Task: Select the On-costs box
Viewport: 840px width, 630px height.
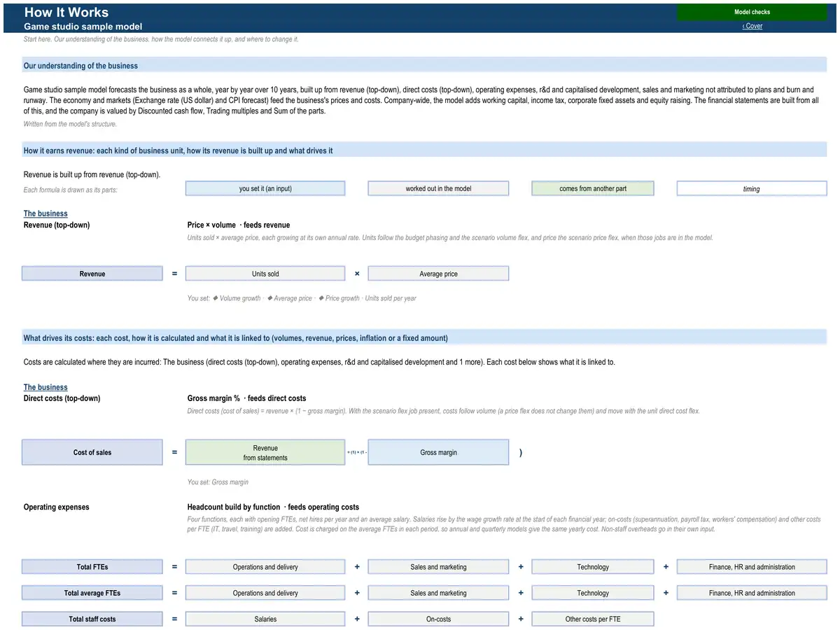Action: coord(439,619)
